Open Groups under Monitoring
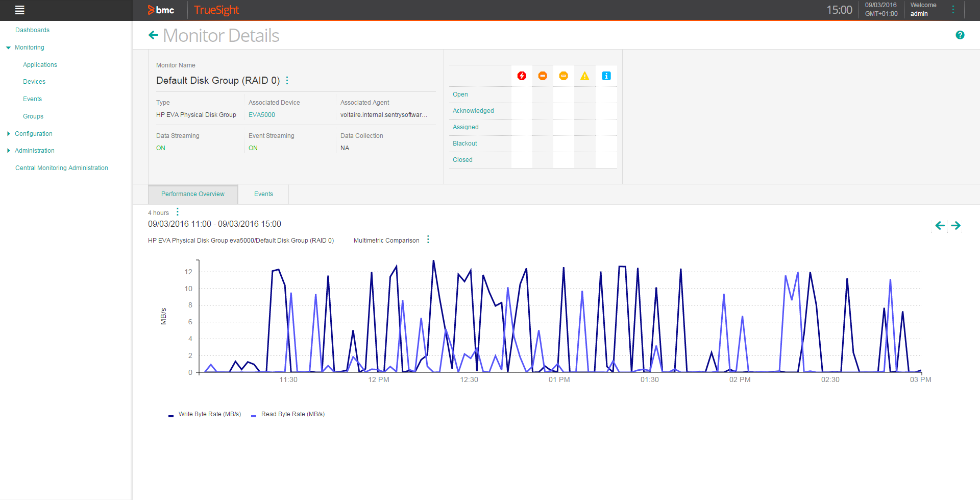The image size is (980, 500). (x=33, y=116)
